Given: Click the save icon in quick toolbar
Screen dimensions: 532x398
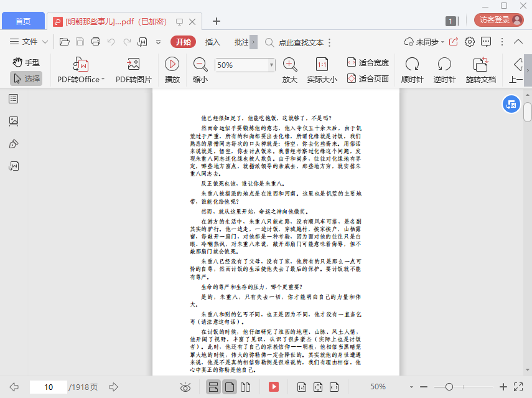Looking at the screenshot, I should click(x=80, y=42).
